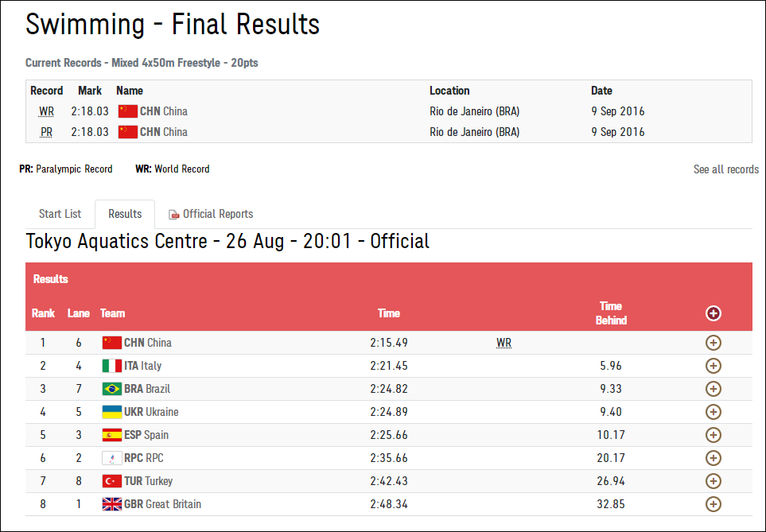Expand Turkey's result row details
This screenshot has width=766, height=532.
tap(714, 481)
